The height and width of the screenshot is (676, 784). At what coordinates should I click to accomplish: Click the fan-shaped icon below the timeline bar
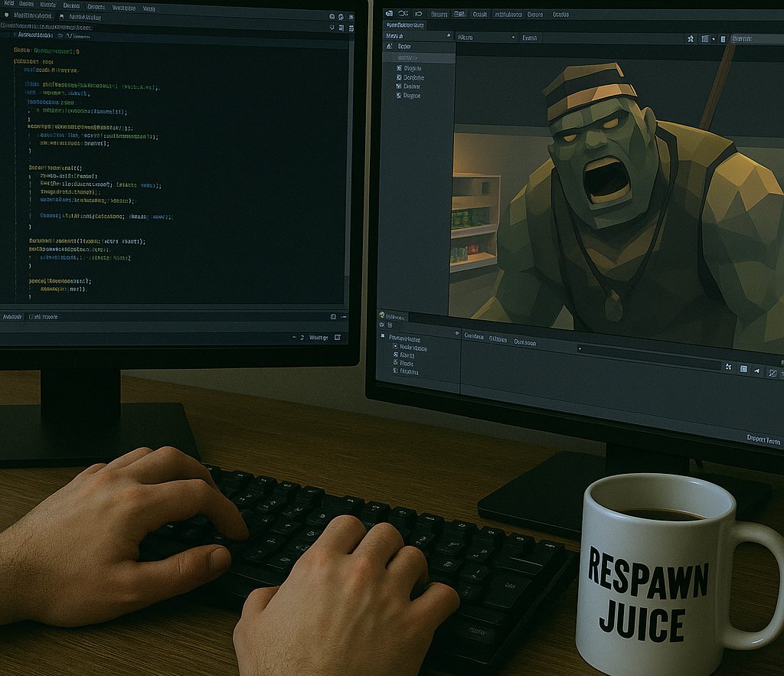click(x=727, y=367)
